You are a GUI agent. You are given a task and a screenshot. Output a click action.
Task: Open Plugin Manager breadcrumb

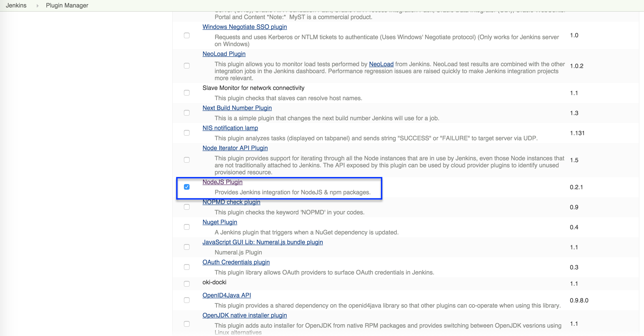click(67, 5)
